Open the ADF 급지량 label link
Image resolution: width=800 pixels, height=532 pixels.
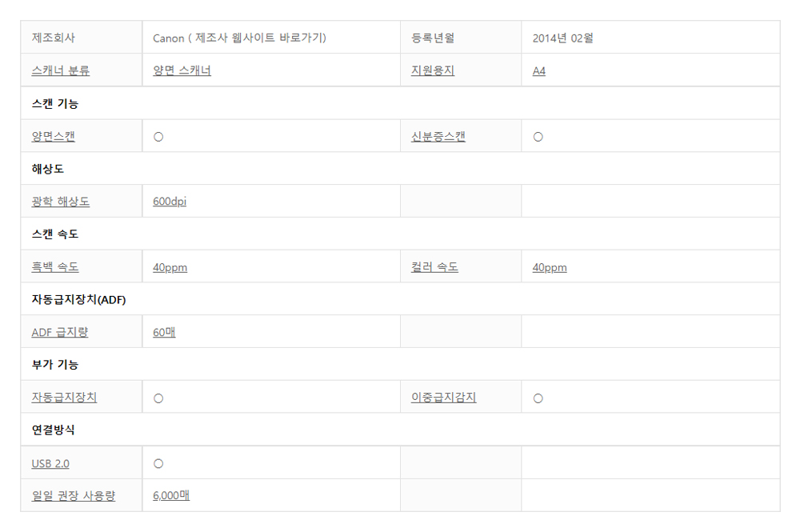60,332
